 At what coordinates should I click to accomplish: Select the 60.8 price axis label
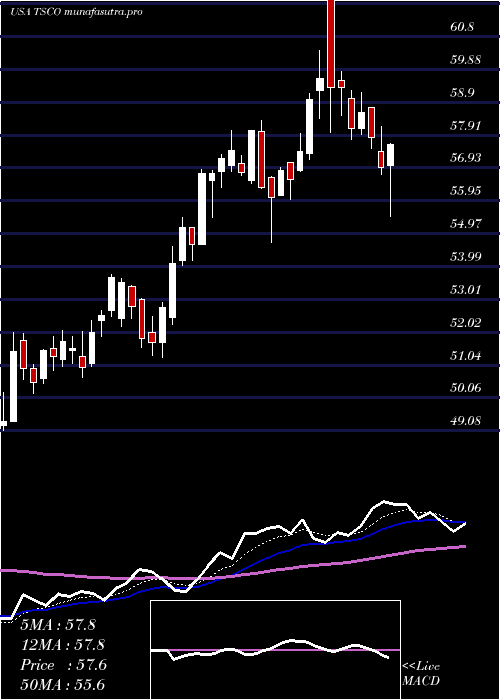(x=462, y=27)
